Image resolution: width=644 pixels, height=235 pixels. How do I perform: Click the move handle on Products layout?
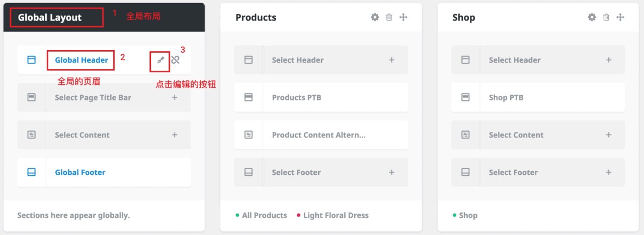(403, 17)
